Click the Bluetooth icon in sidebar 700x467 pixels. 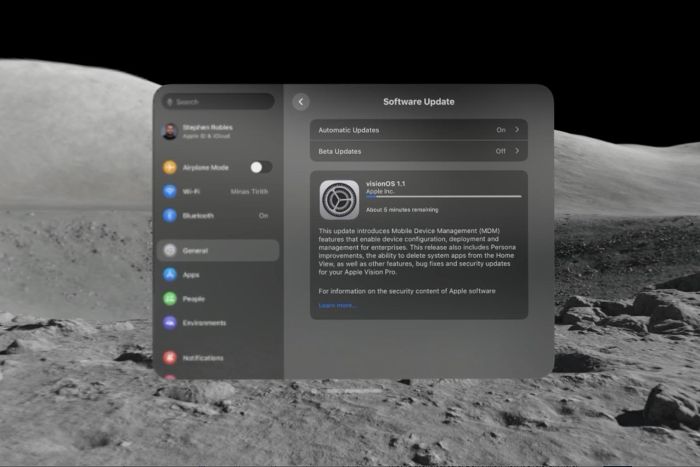point(170,215)
